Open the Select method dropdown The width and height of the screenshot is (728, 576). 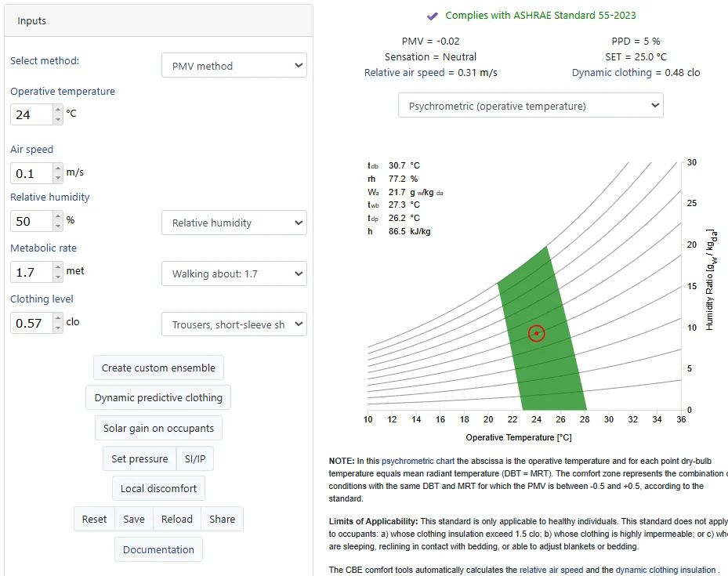tap(234, 66)
